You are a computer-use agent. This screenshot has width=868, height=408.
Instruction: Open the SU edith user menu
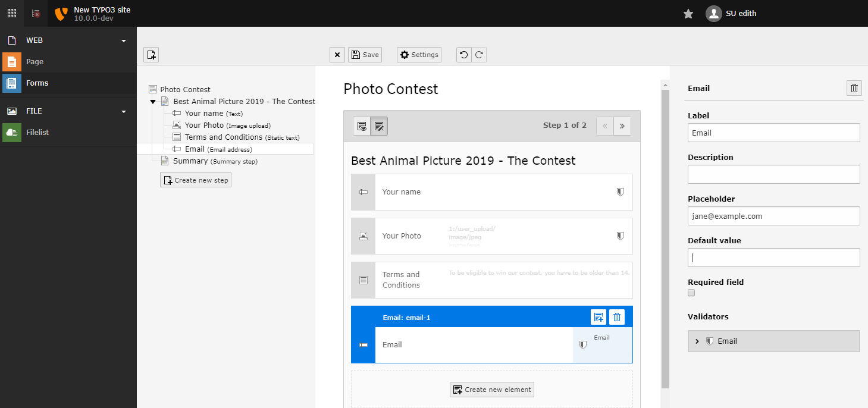(731, 13)
